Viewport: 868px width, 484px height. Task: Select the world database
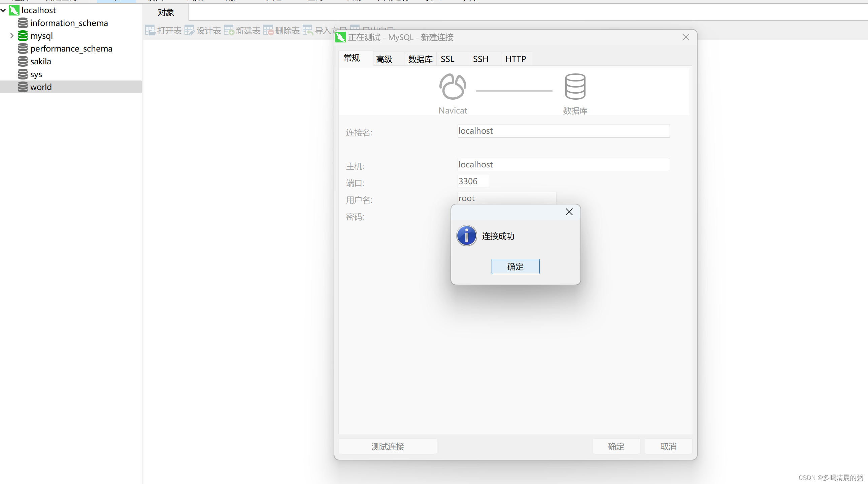pyautogui.click(x=41, y=87)
